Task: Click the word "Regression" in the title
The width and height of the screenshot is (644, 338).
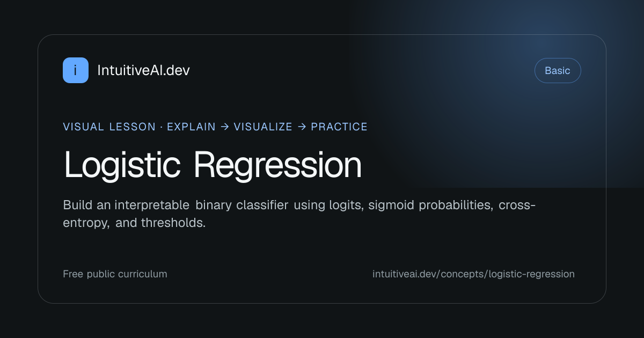Action: [x=277, y=165]
